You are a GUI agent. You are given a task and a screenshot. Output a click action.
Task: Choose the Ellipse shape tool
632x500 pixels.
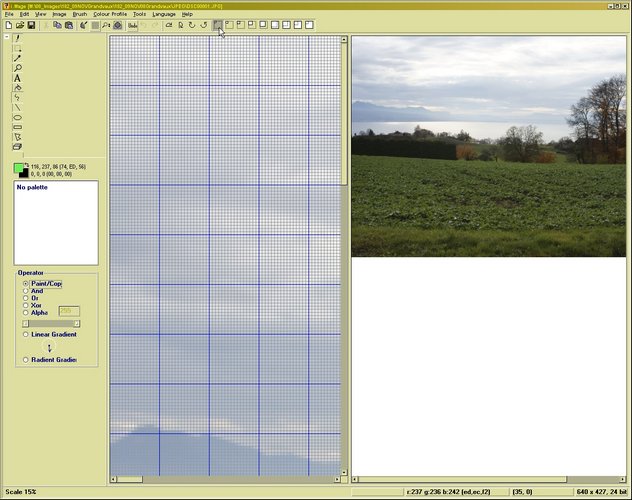click(18, 117)
